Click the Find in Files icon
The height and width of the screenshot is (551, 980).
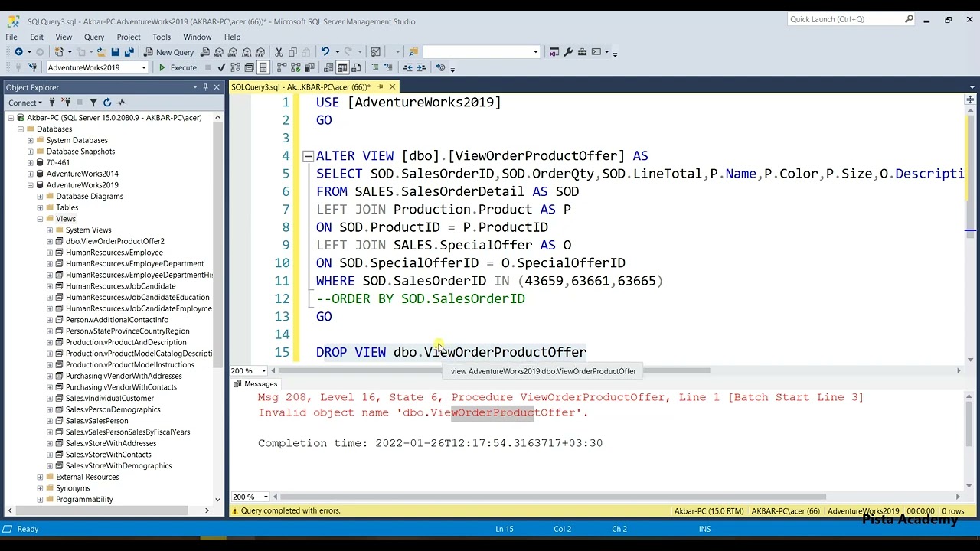point(413,52)
